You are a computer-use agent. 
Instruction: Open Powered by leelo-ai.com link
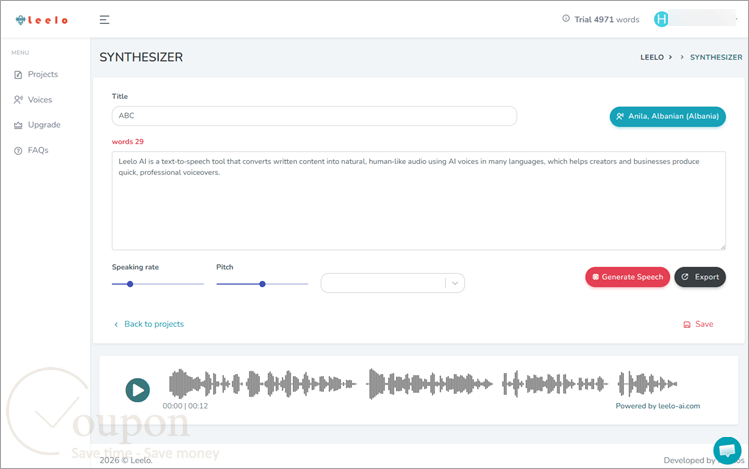pyautogui.click(x=658, y=406)
